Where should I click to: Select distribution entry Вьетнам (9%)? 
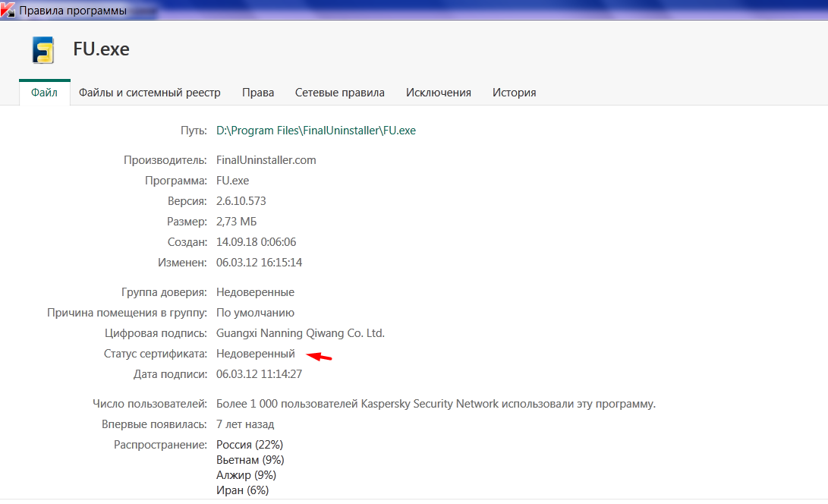pyautogui.click(x=250, y=460)
